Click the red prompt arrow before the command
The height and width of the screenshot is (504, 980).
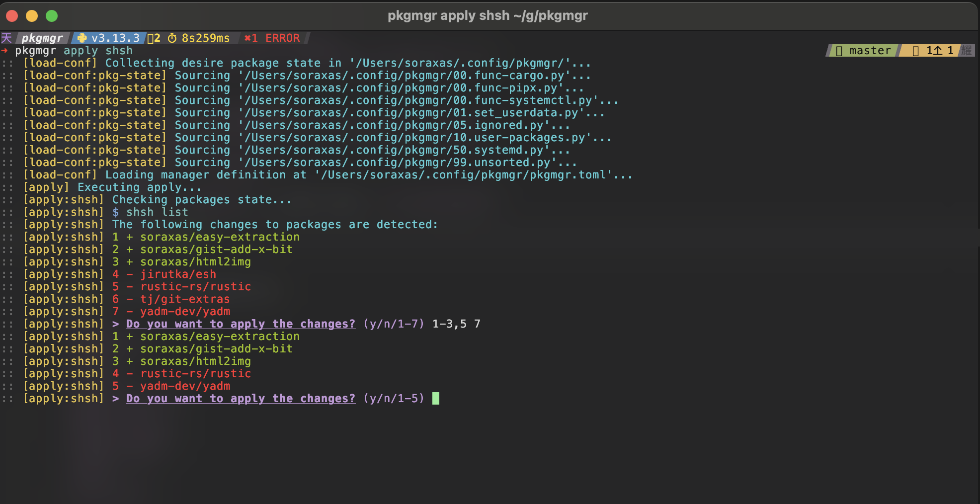(x=4, y=51)
